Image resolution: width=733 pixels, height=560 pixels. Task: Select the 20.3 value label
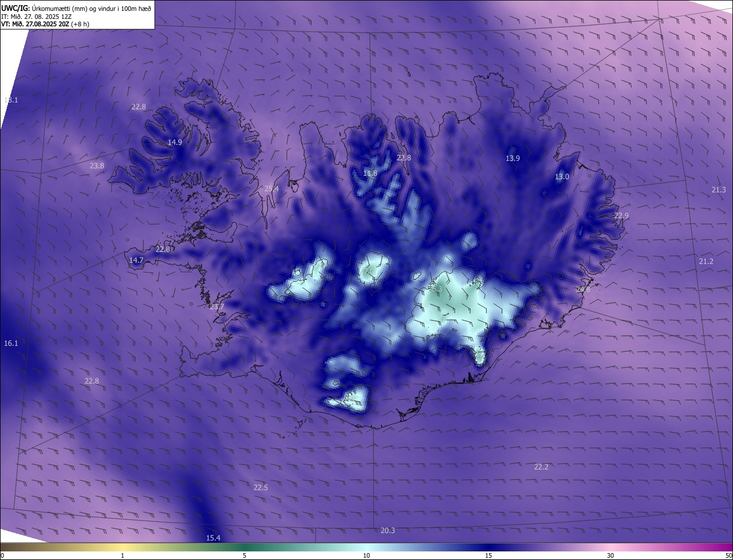pos(388,530)
